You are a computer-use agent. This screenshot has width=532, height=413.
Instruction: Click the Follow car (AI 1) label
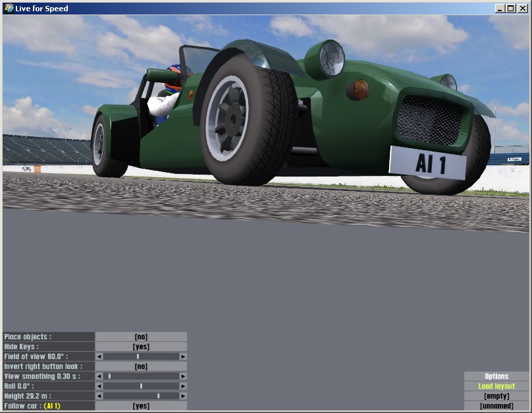(49, 406)
